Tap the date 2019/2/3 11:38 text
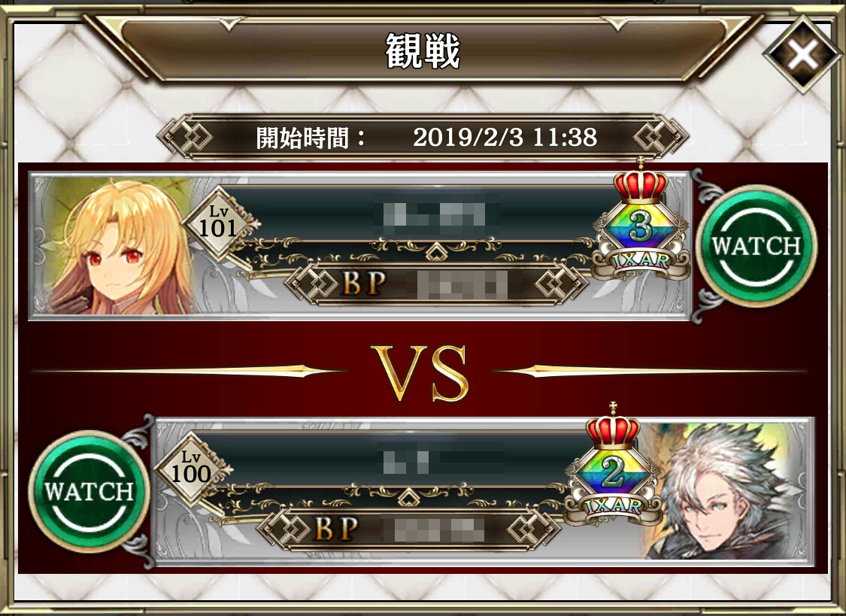846x616 pixels. tap(505, 137)
